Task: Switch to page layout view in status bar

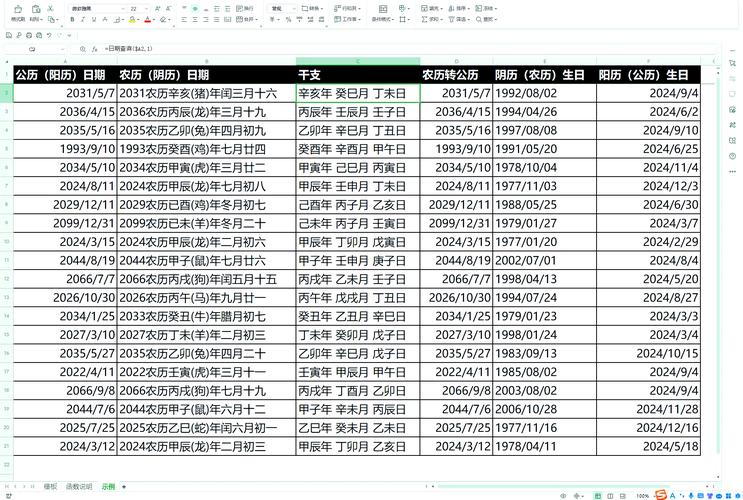Action: pyautogui.click(x=610, y=496)
